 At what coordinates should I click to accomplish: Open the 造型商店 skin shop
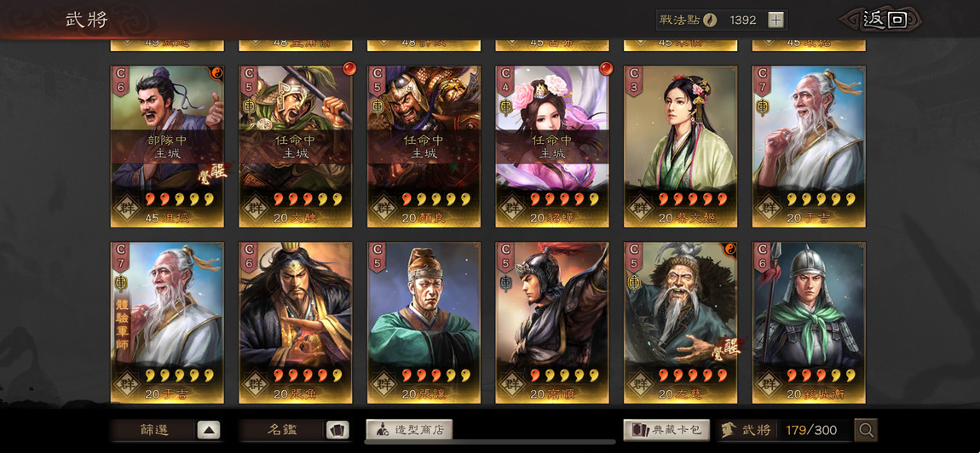point(409,430)
